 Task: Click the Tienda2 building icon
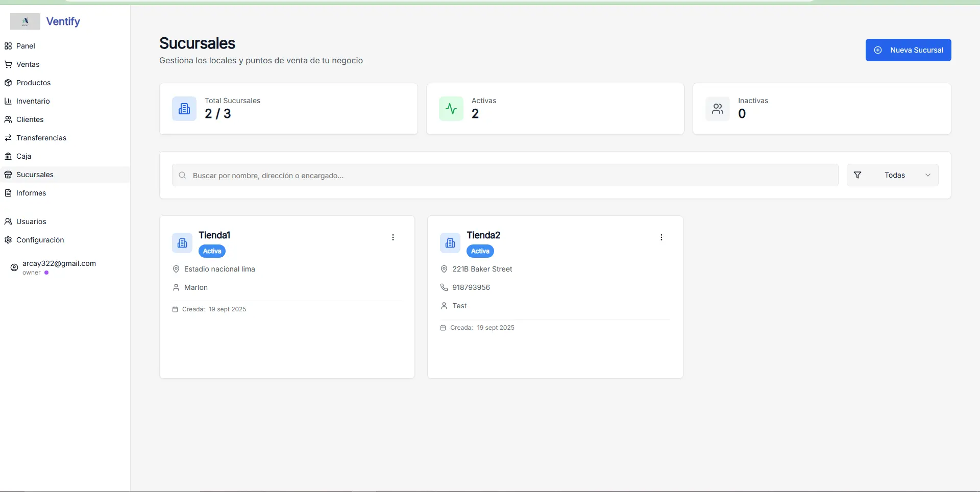(x=450, y=243)
